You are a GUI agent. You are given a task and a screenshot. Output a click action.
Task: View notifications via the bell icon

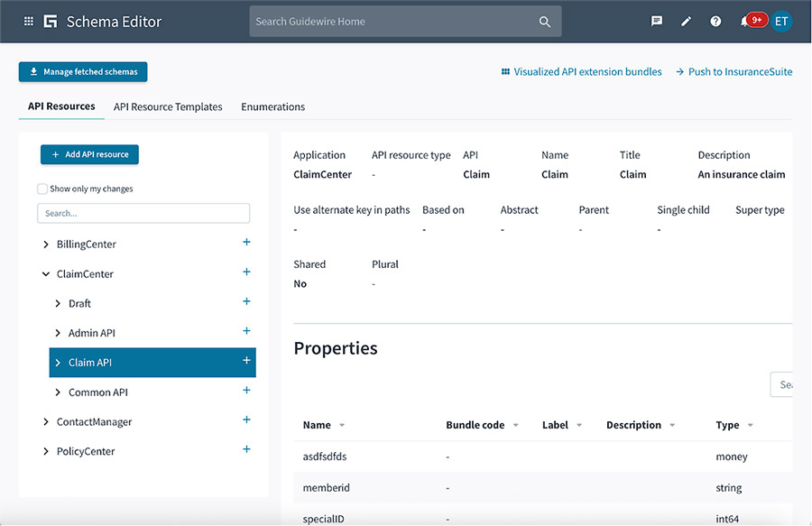(745, 20)
